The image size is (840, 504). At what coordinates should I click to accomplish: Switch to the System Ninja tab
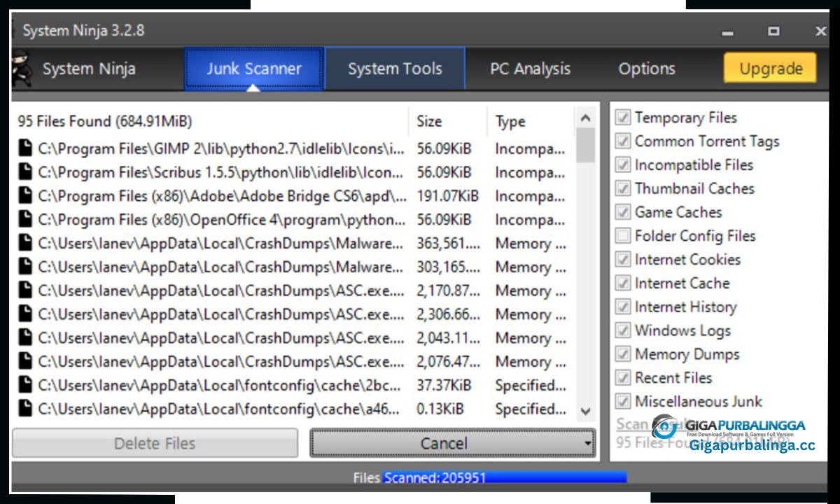pyautogui.click(x=89, y=69)
